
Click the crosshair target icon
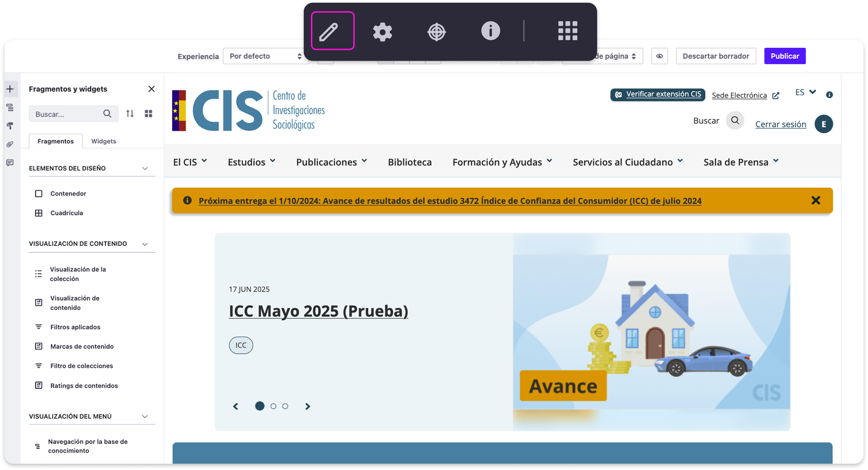pyautogui.click(x=436, y=32)
